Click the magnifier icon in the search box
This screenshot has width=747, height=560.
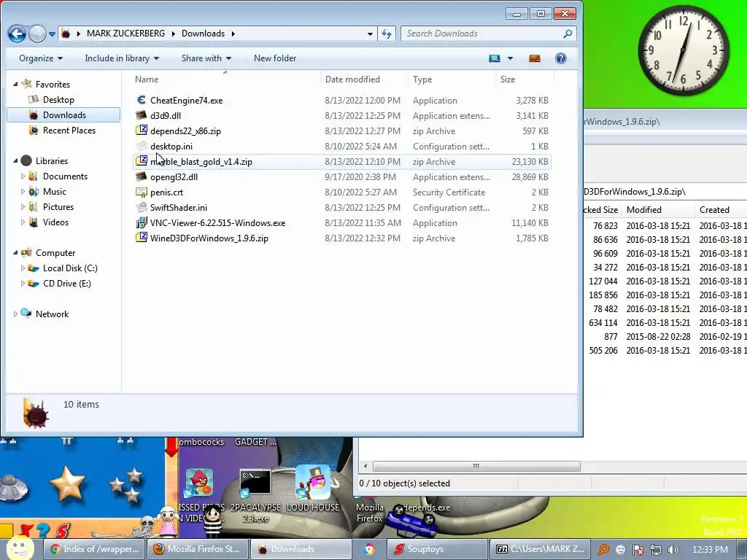tap(568, 34)
